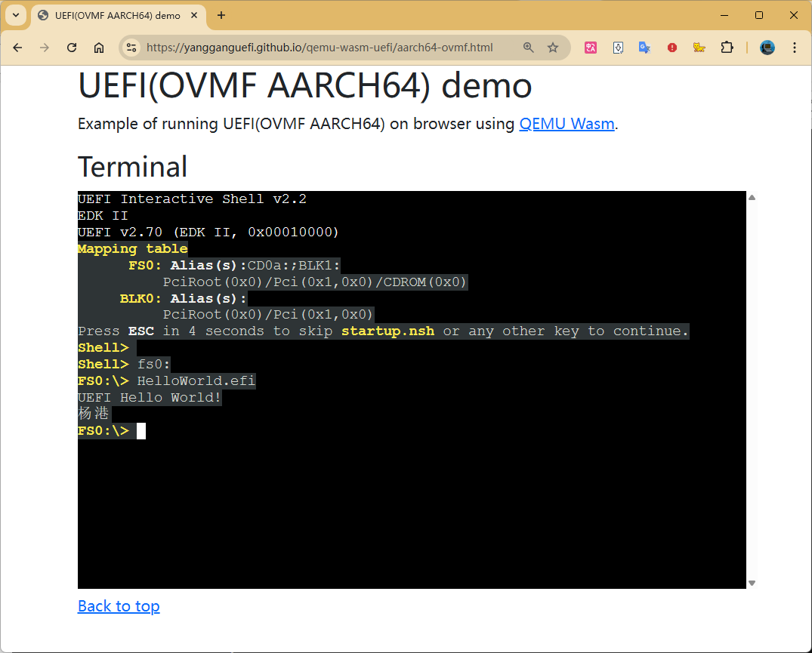Click the terminal scrollbar down arrow
The image size is (812, 653).
[x=752, y=583]
